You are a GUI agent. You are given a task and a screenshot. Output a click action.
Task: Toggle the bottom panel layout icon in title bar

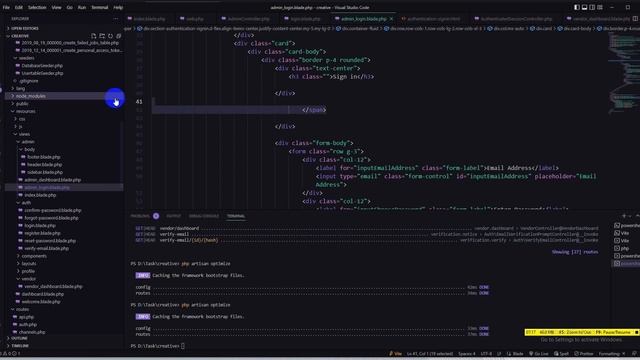click(x=584, y=7)
